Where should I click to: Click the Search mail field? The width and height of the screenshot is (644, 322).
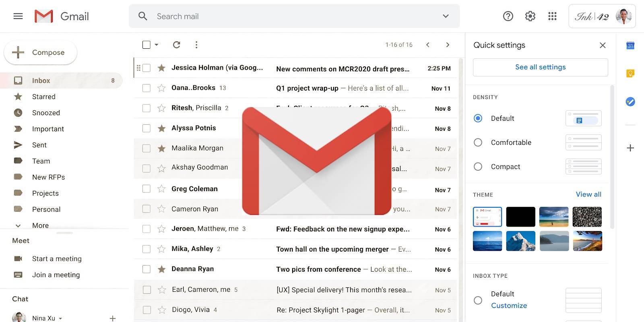pyautogui.click(x=282, y=16)
